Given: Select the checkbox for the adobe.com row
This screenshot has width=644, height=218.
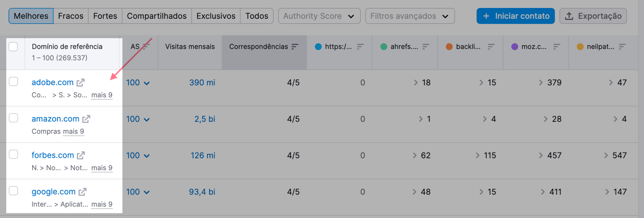Looking at the screenshot, I should pyautogui.click(x=13, y=82).
